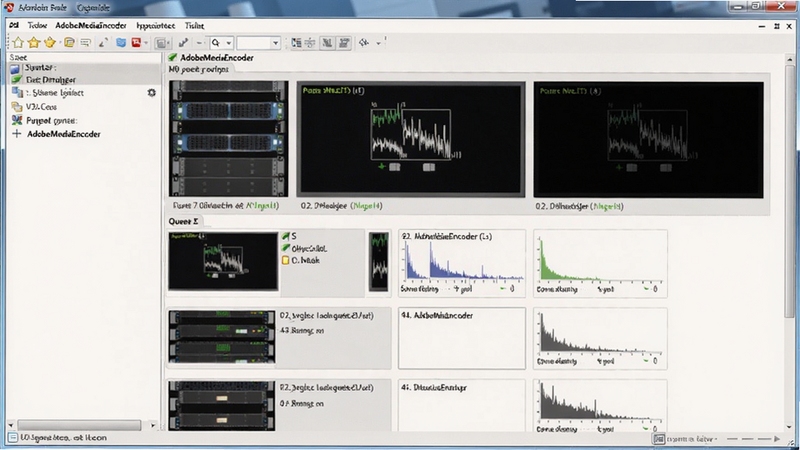Click the pencil edit toolbar icon

point(103,43)
